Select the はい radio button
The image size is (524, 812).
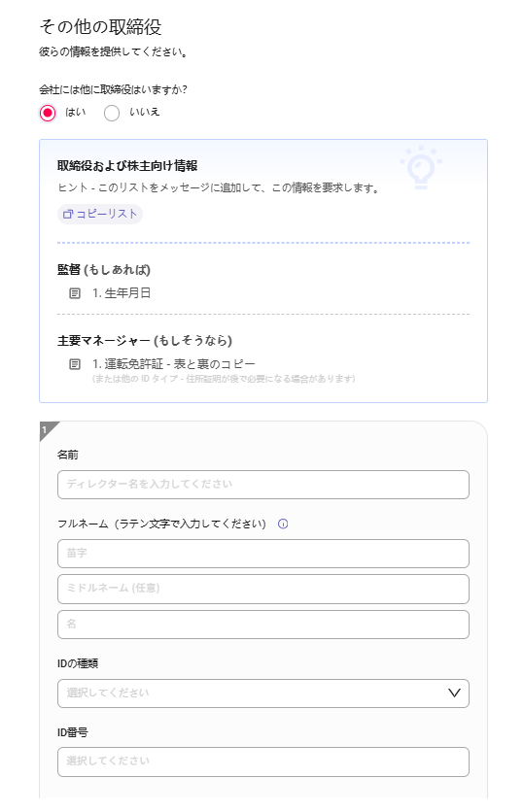coord(48,113)
